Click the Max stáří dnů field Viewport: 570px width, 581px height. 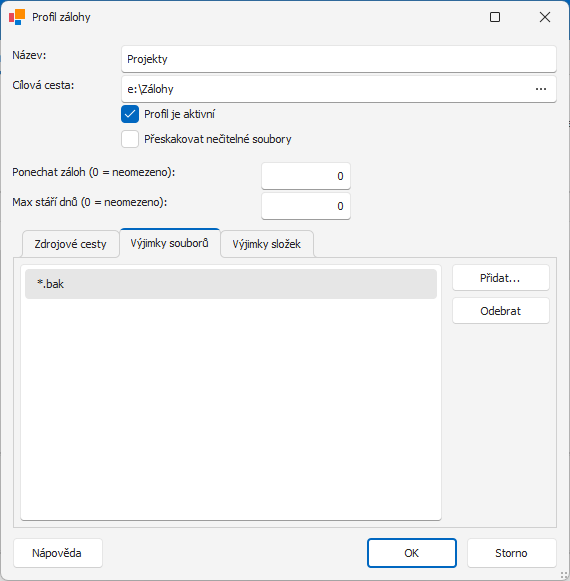pyautogui.click(x=306, y=206)
